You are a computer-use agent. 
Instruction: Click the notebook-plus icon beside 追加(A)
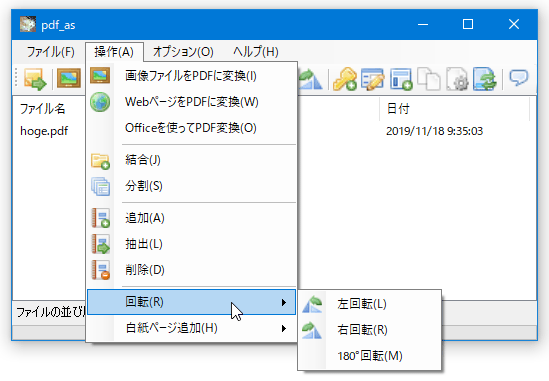(x=100, y=218)
